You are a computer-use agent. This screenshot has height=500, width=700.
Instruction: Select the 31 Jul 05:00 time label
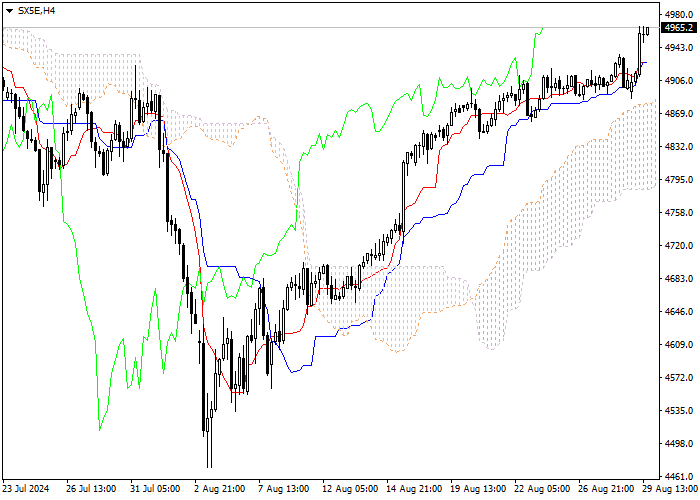click(x=155, y=488)
